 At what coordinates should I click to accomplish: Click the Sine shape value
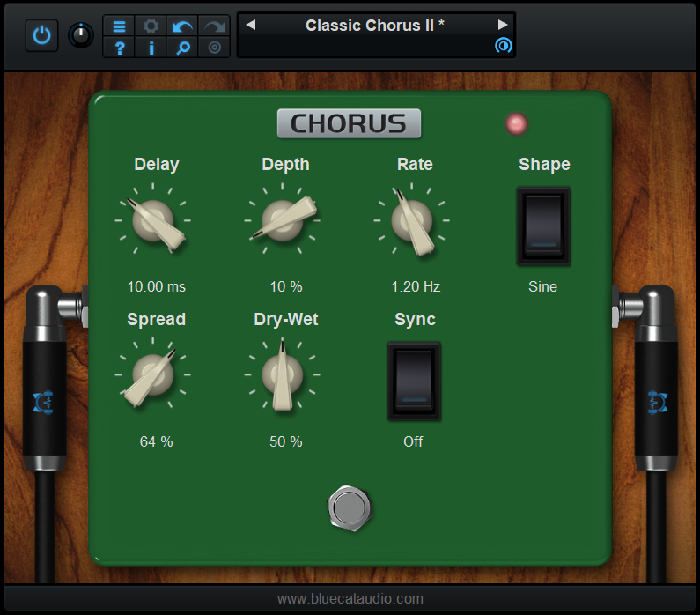click(x=543, y=286)
